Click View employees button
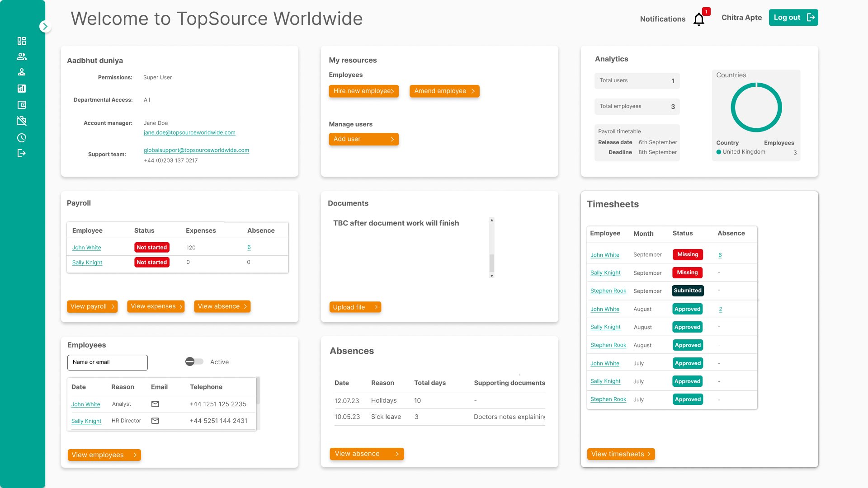Screen dimensions: 868x488 pyautogui.click(x=104, y=455)
